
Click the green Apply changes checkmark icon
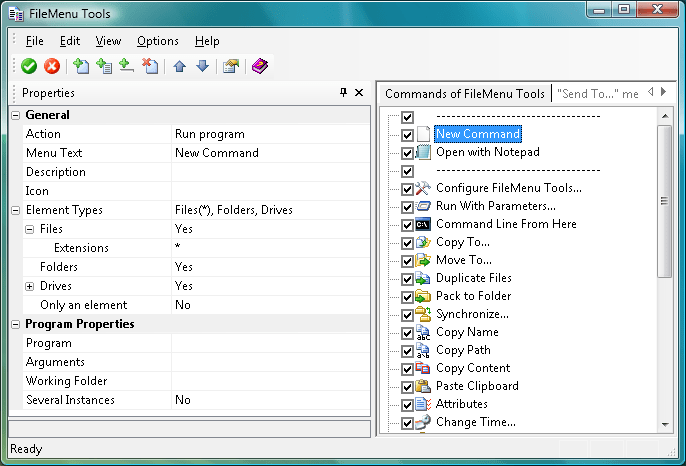pyautogui.click(x=29, y=67)
